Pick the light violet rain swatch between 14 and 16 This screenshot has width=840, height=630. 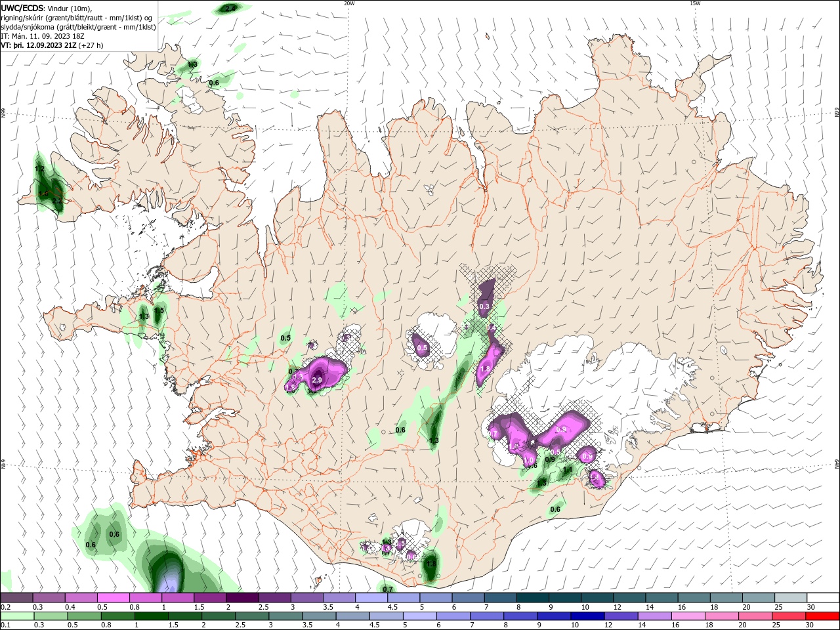tap(655, 616)
